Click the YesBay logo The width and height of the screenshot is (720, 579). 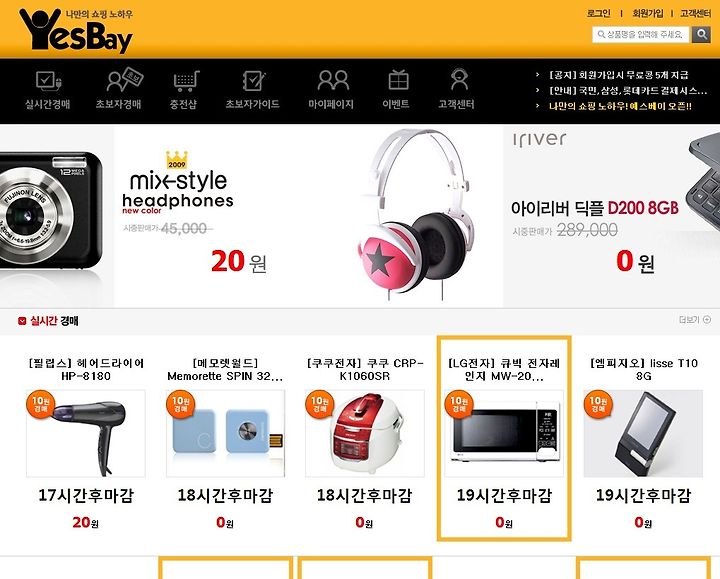coord(76,30)
